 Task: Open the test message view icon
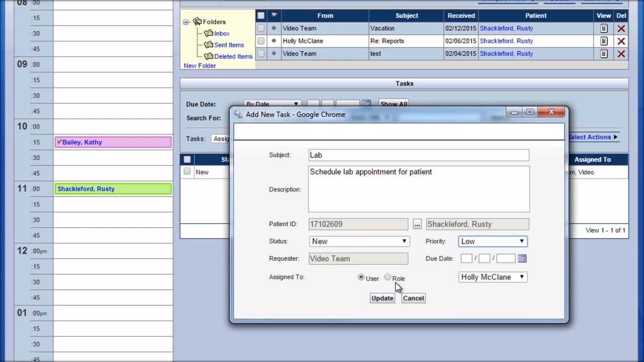pos(604,54)
